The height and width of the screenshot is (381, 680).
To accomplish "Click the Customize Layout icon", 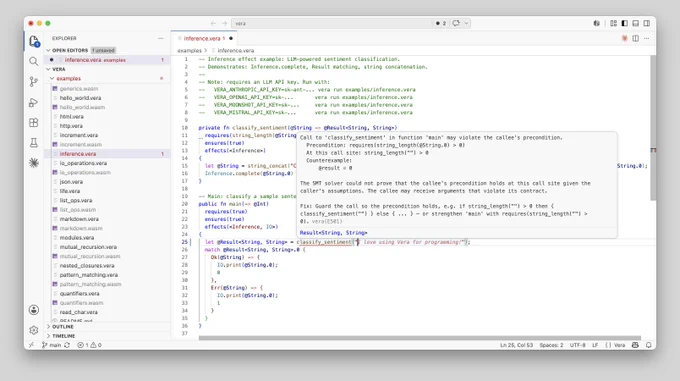I will pyautogui.click(x=613, y=23).
